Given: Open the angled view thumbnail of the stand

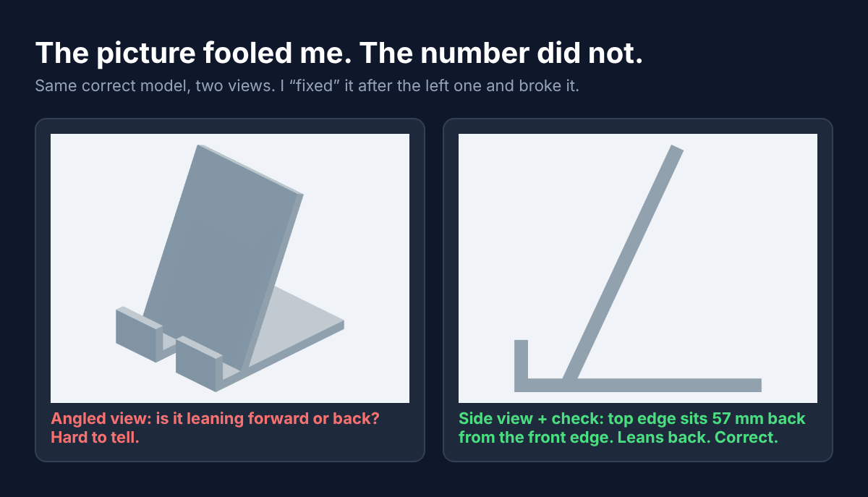Looking at the screenshot, I should tap(230, 268).
